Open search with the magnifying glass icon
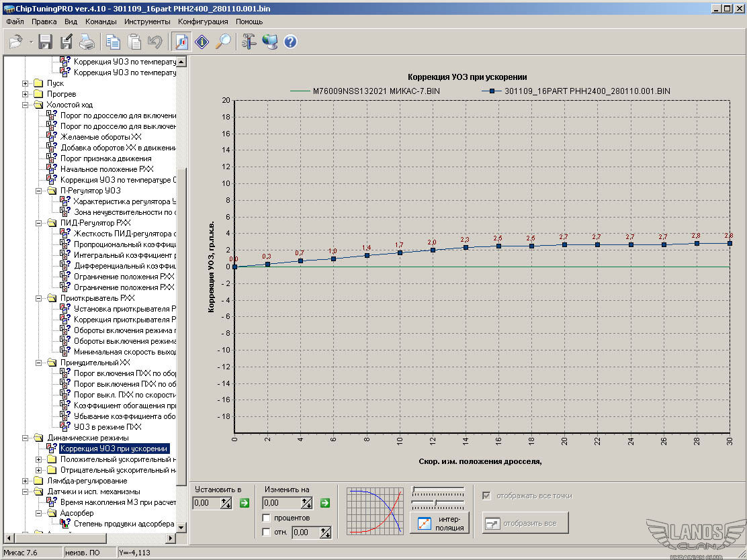 coord(223,42)
